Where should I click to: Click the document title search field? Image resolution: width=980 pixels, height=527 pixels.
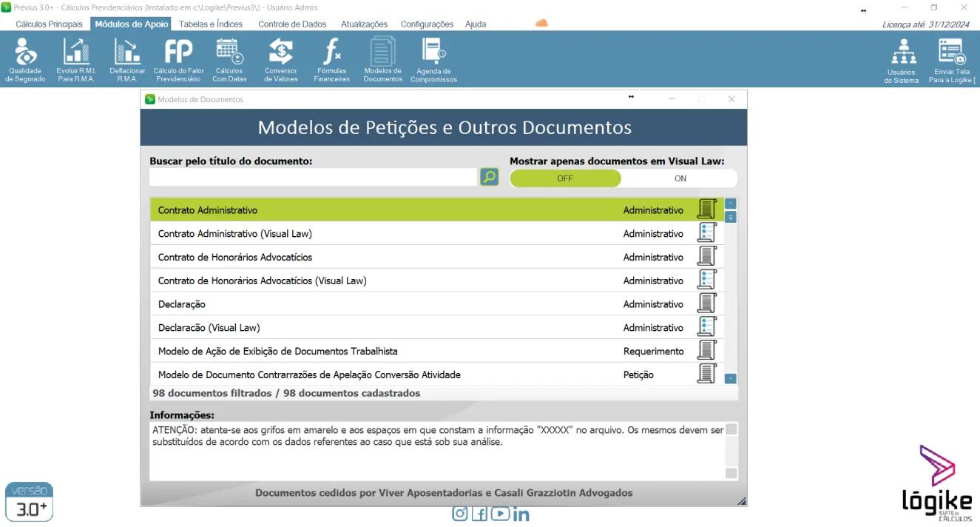coord(313,178)
